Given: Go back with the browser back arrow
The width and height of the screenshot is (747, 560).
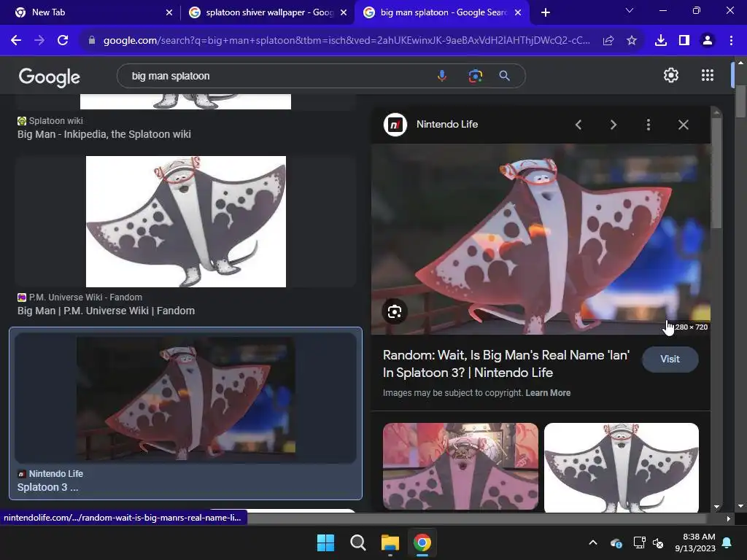Looking at the screenshot, I should click(x=16, y=41).
